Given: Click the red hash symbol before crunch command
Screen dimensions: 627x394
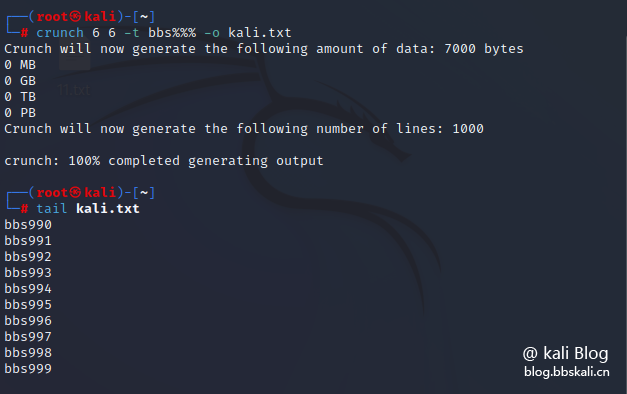Looking at the screenshot, I should click(x=24, y=33).
